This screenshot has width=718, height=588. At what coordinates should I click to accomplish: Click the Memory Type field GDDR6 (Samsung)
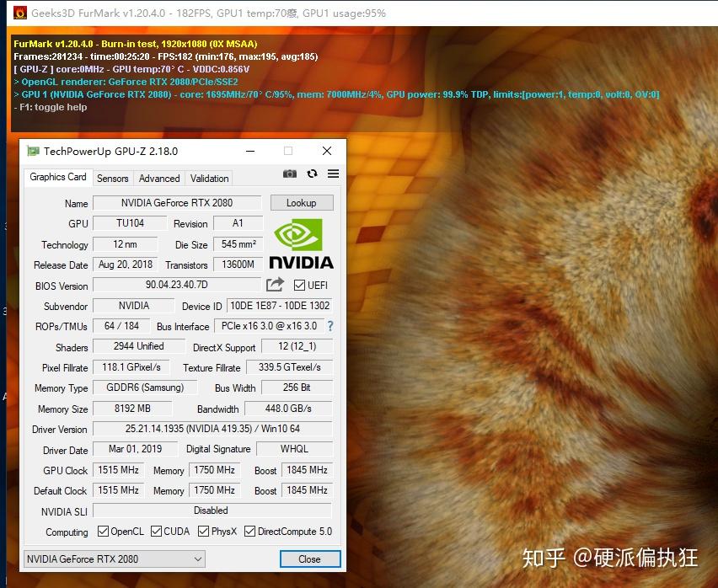[145, 388]
